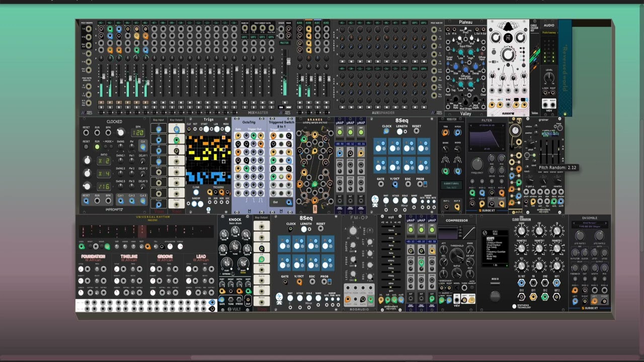Click the GATE input jack on Knock

[221, 300]
